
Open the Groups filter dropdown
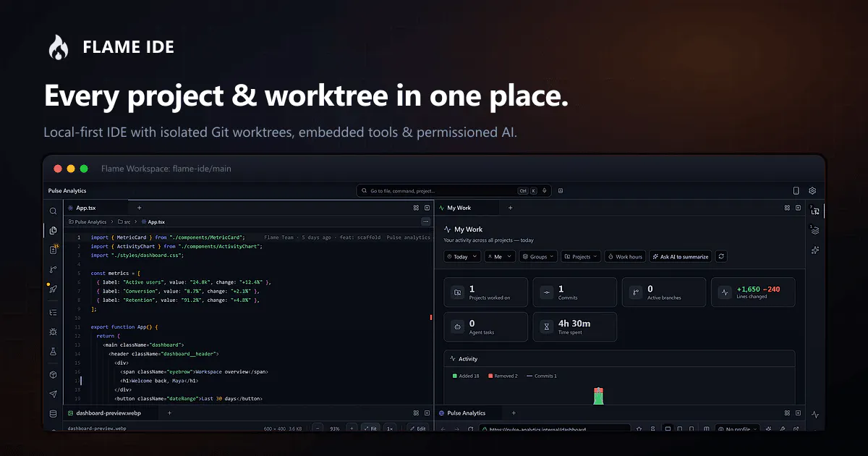point(539,256)
